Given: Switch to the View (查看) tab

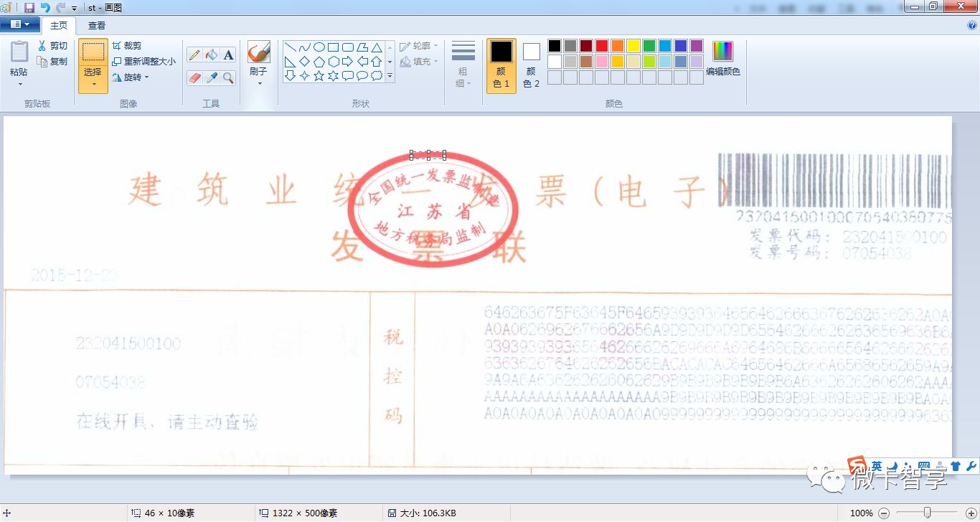Looking at the screenshot, I should click(x=97, y=25).
